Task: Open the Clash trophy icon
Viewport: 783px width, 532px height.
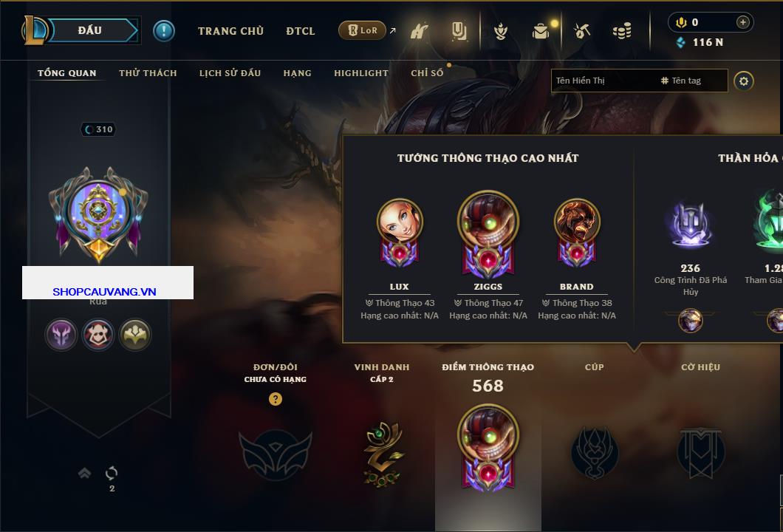Action: (x=500, y=31)
